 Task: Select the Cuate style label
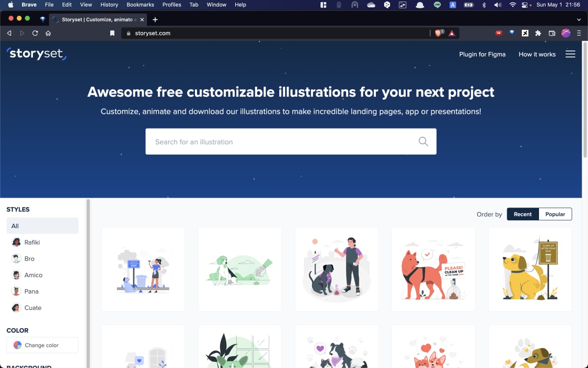[33, 308]
